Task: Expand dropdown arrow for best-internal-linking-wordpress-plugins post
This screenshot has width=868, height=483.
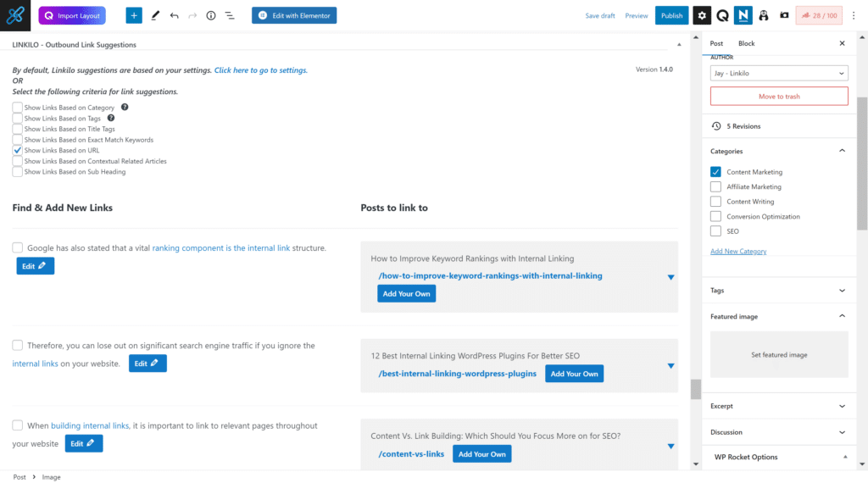Action: pyautogui.click(x=670, y=366)
